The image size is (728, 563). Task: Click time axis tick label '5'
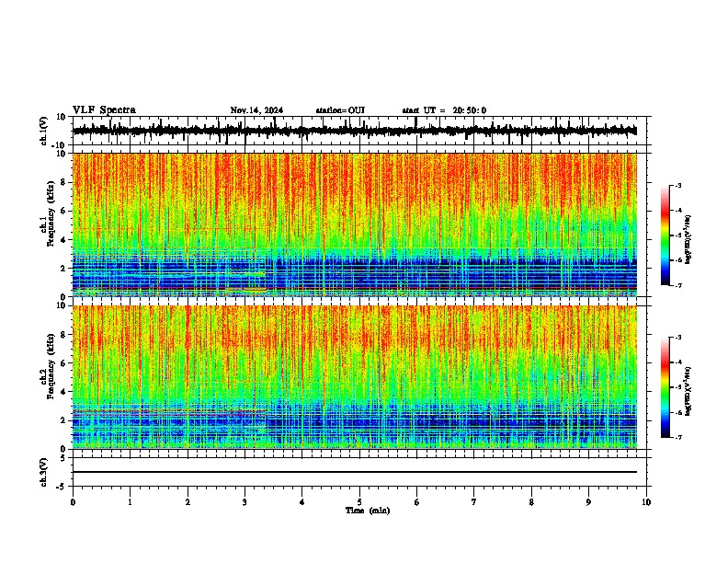coord(359,502)
